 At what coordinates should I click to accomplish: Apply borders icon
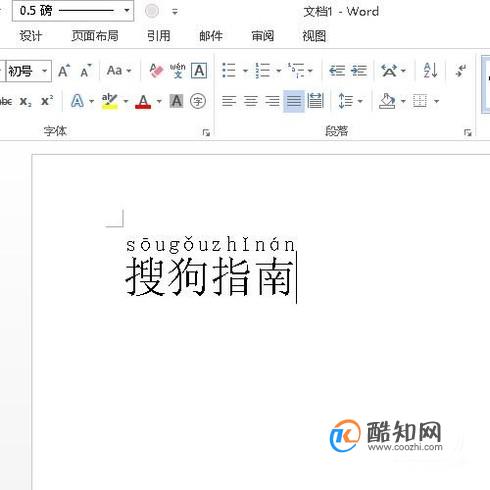[420, 101]
